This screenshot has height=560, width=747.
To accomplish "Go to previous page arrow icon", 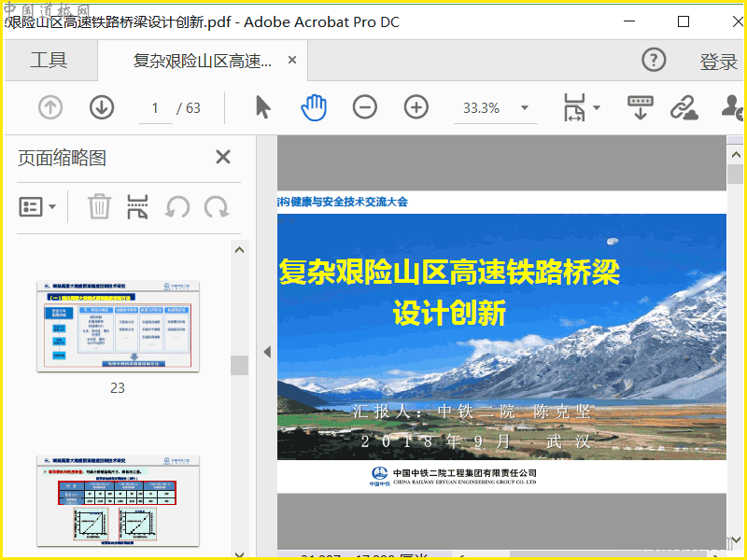I will coord(50,107).
